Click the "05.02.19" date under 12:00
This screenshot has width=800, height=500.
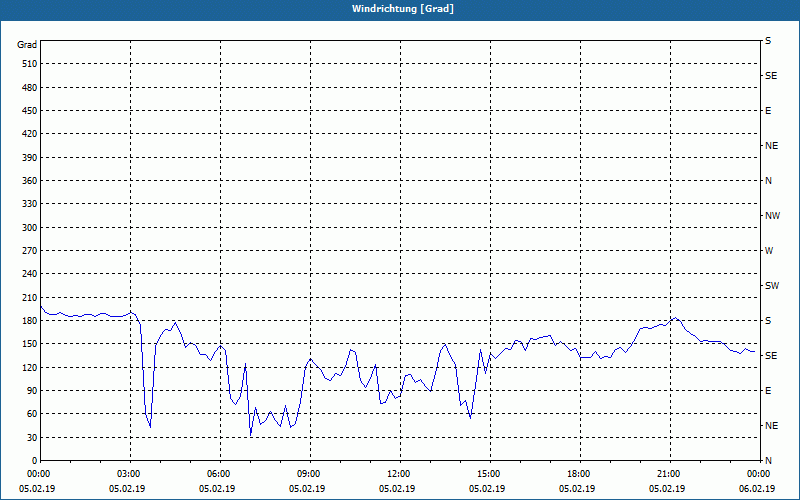(x=397, y=489)
